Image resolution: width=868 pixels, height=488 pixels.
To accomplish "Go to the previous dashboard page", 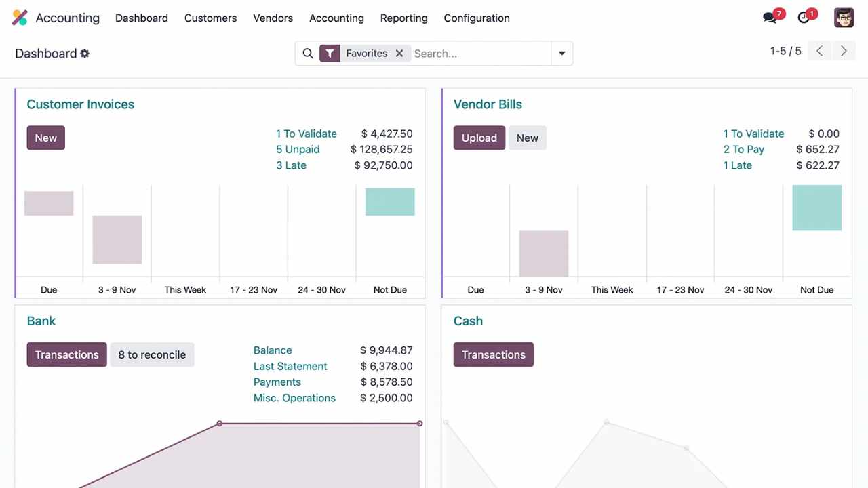I will (x=819, y=52).
